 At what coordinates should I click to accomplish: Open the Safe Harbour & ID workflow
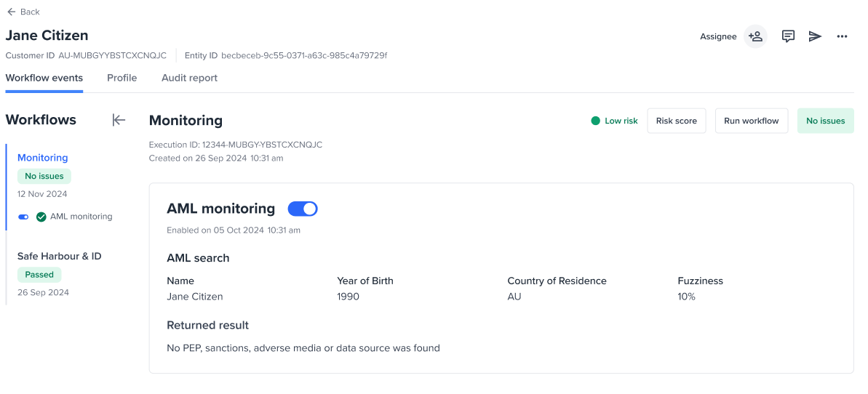pyautogui.click(x=59, y=256)
